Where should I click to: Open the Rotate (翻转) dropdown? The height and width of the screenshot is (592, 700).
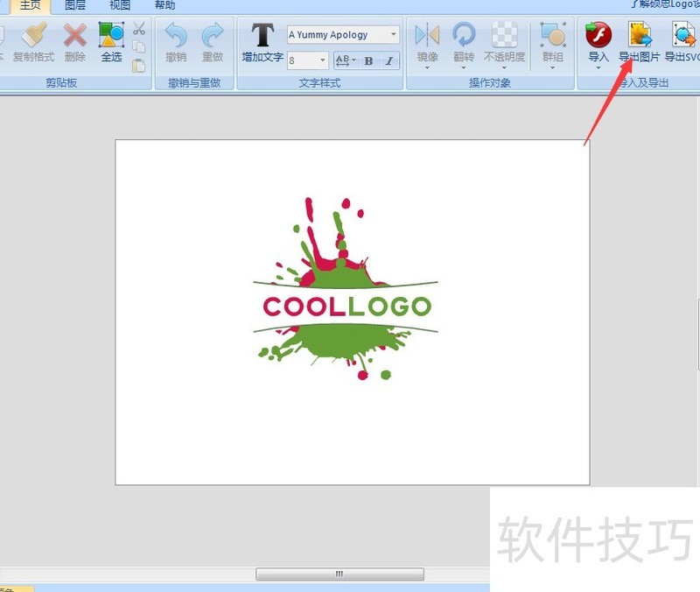(x=464, y=67)
